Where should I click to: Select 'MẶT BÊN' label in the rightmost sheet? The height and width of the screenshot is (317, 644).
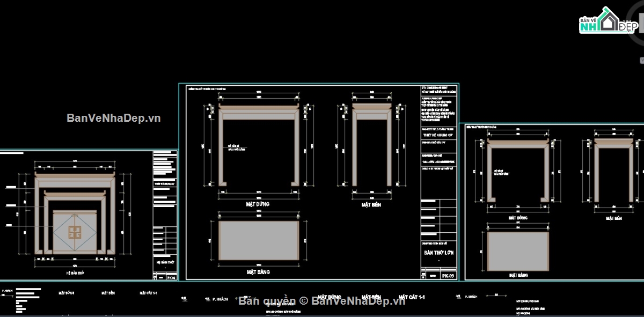coord(614,219)
